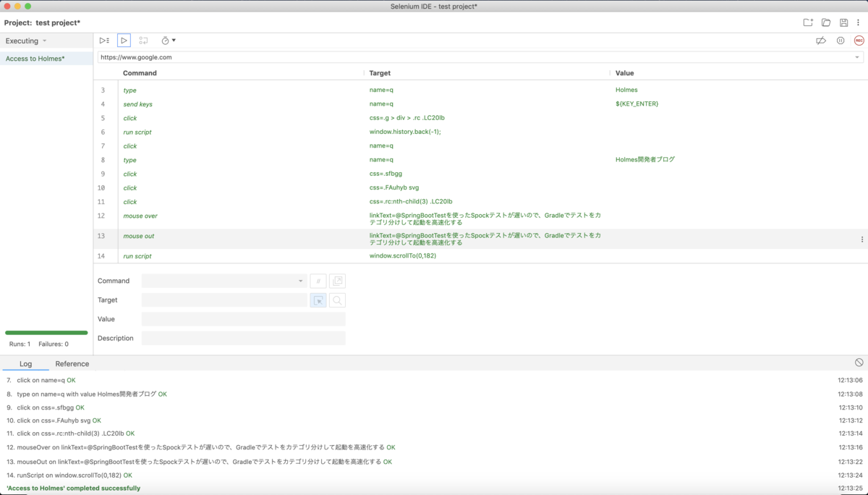Select row 11 click css=.rc:nth-child(3)
This screenshot has height=495, width=868.
(480, 202)
